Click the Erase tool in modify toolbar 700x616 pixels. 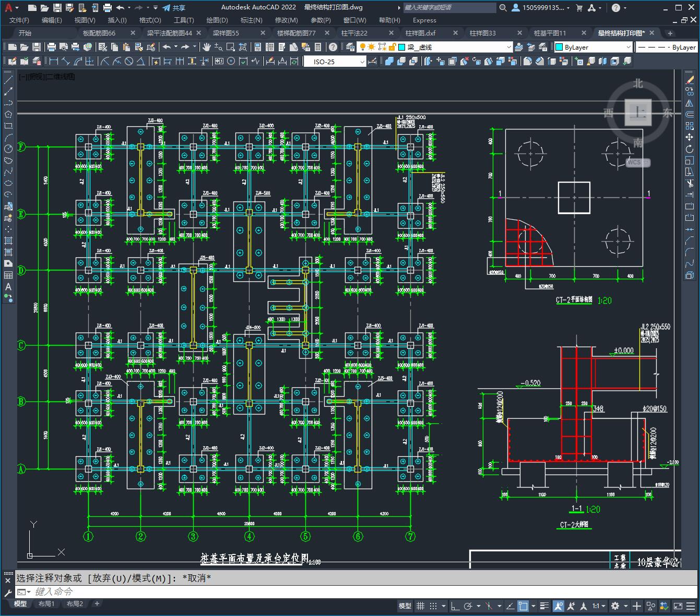(690, 80)
